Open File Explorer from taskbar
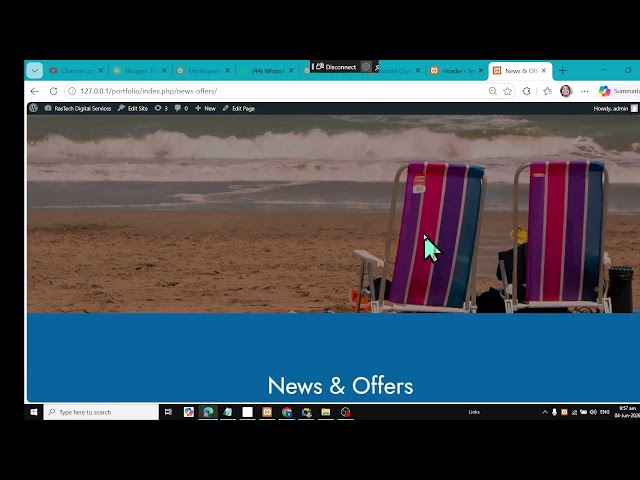This screenshot has width=640, height=480. (x=325, y=412)
